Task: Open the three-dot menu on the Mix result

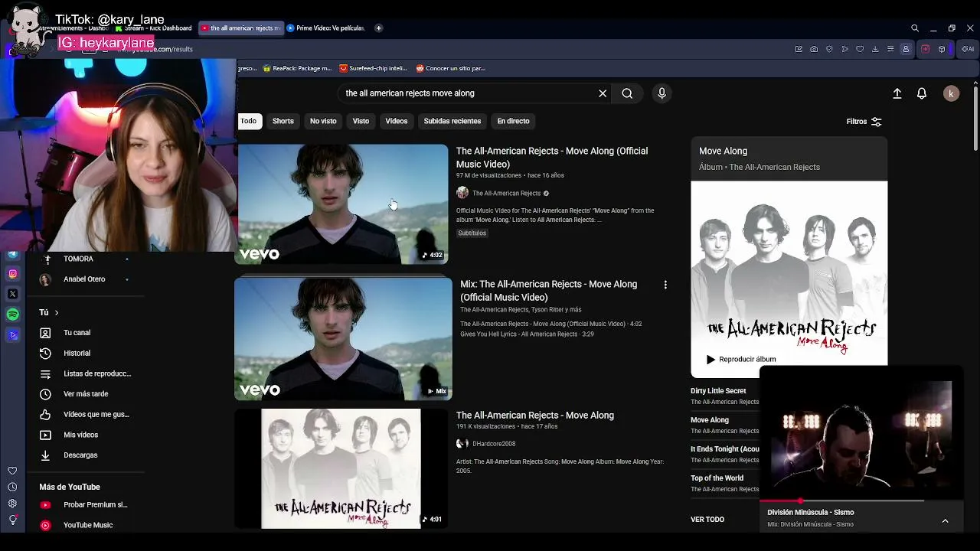Action: tap(665, 285)
